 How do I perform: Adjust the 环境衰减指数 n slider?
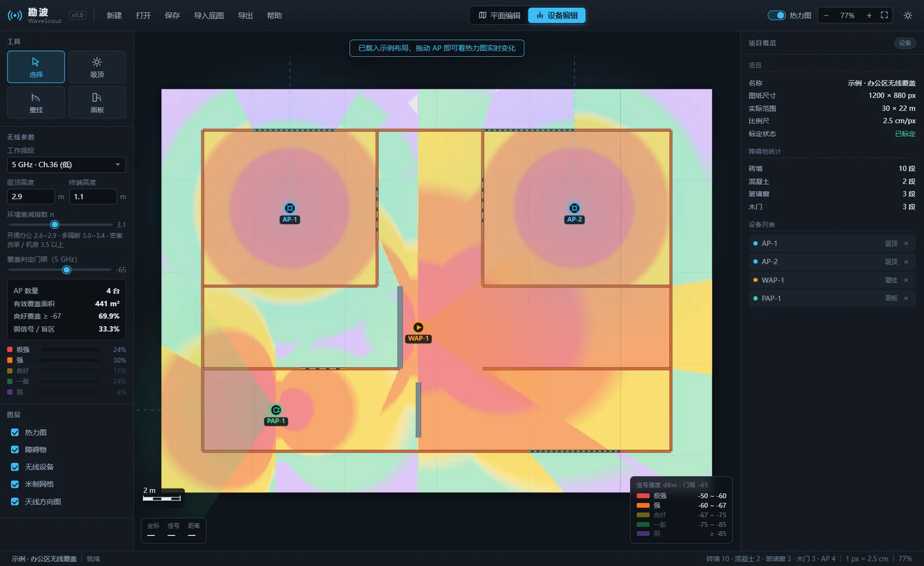(60, 224)
